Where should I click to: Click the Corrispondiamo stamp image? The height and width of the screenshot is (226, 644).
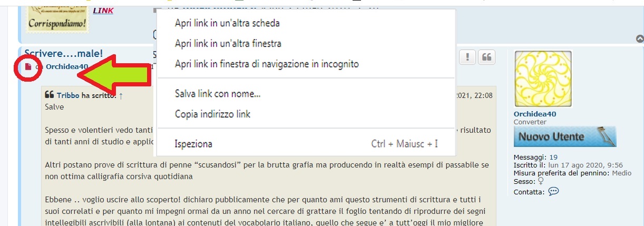56,16
